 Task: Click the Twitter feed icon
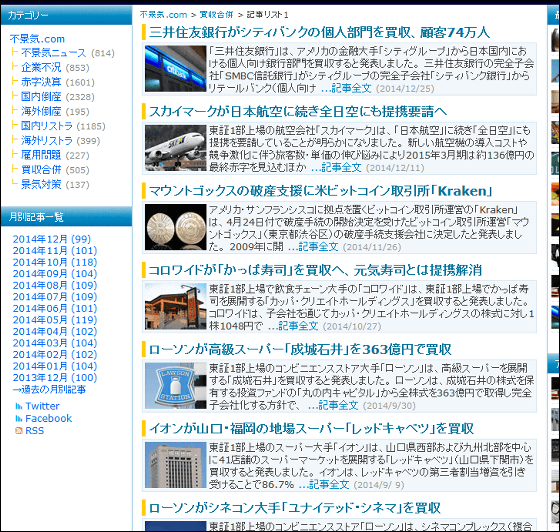click(x=19, y=406)
